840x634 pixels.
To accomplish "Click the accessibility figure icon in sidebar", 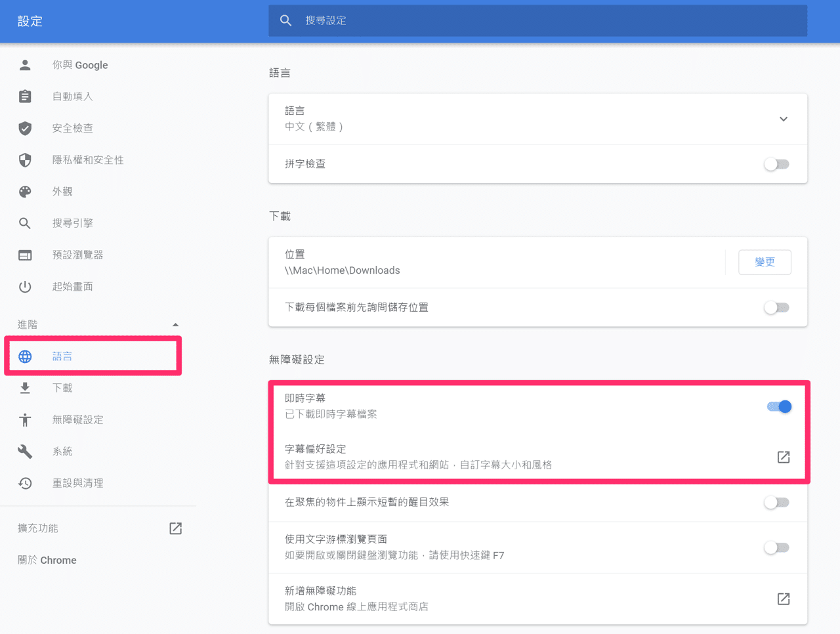I will pyautogui.click(x=25, y=419).
